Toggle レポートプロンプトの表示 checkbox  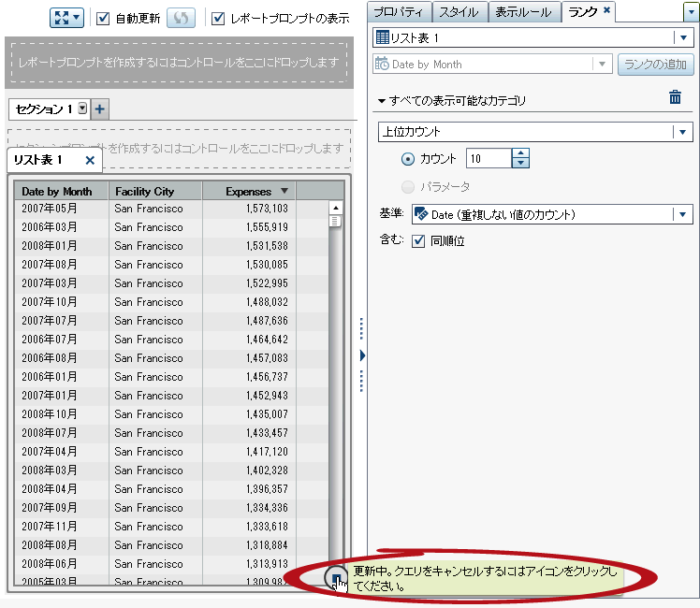[218, 19]
